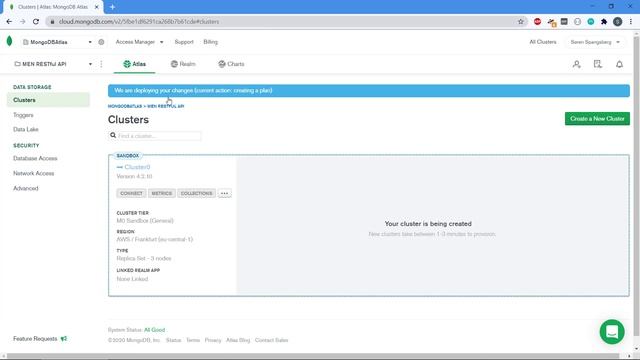Bookmark page with star icon
Image resolution: width=640 pixels, height=360 pixels.
[520, 22]
